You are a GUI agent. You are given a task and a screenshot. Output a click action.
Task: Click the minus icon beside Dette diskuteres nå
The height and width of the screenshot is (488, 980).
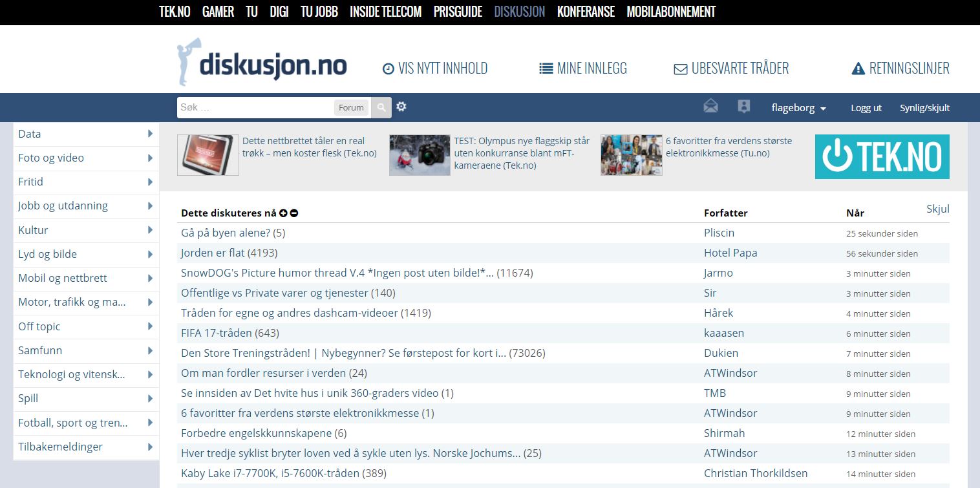[x=294, y=213]
